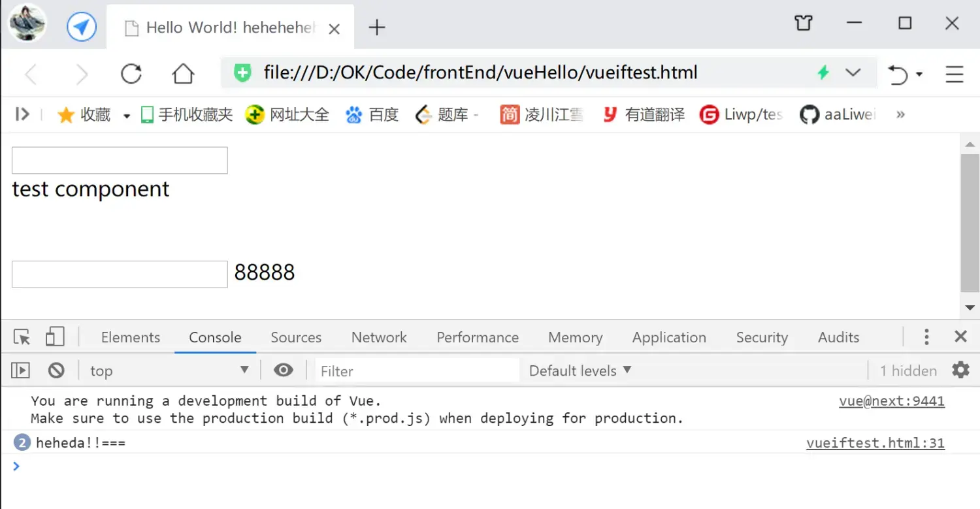Screen dimensions: 980x509
Task: Switch to the Console tab
Action: pos(215,337)
